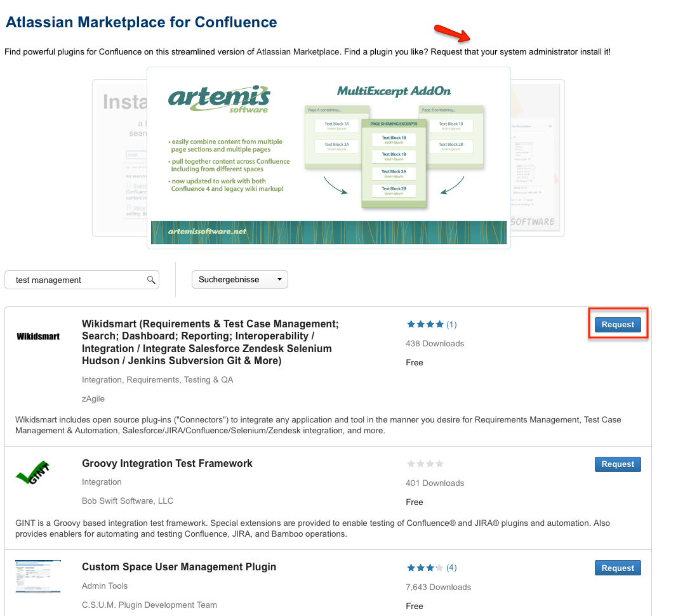Image resolution: width=678 pixels, height=616 pixels.
Task: Open the Atlassian Marketplace link
Action: tap(298, 52)
